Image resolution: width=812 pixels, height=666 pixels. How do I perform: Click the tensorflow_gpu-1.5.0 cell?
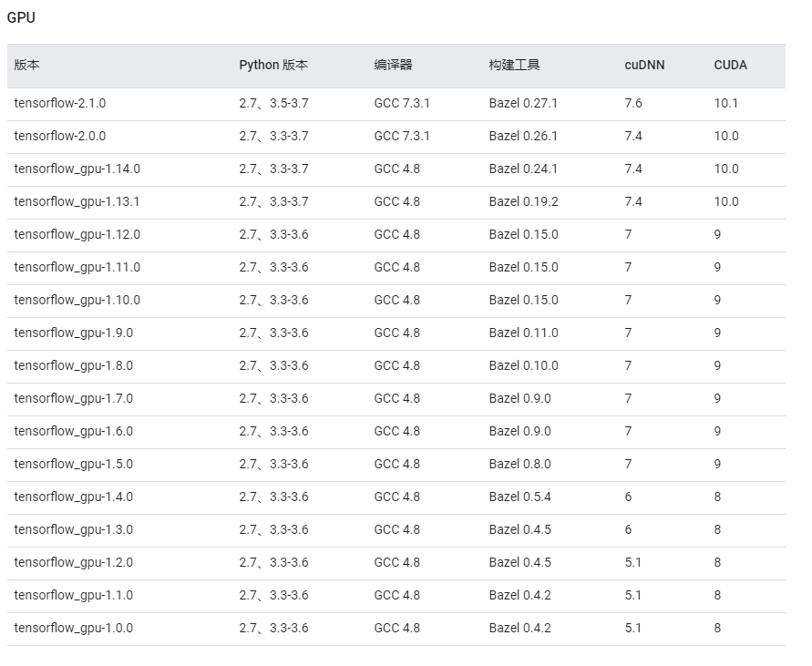click(x=74, y=464)
